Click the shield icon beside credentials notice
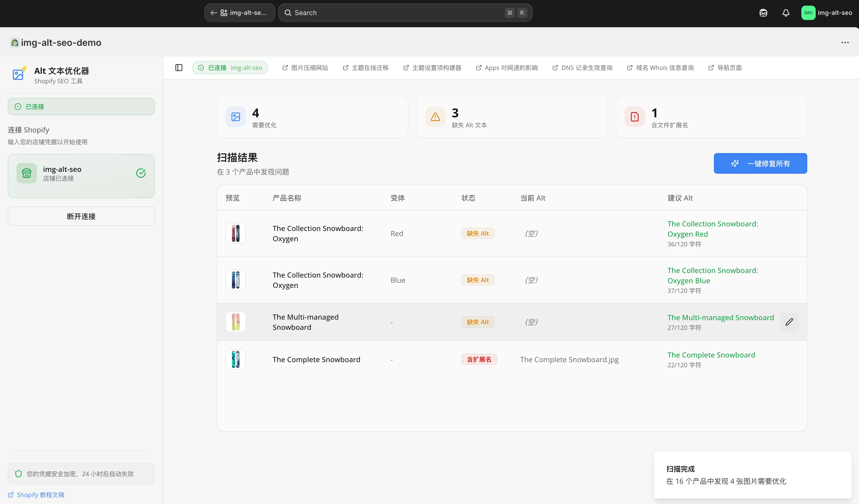Viewport: 859px width, 504px height. click(x=19, y=474)
